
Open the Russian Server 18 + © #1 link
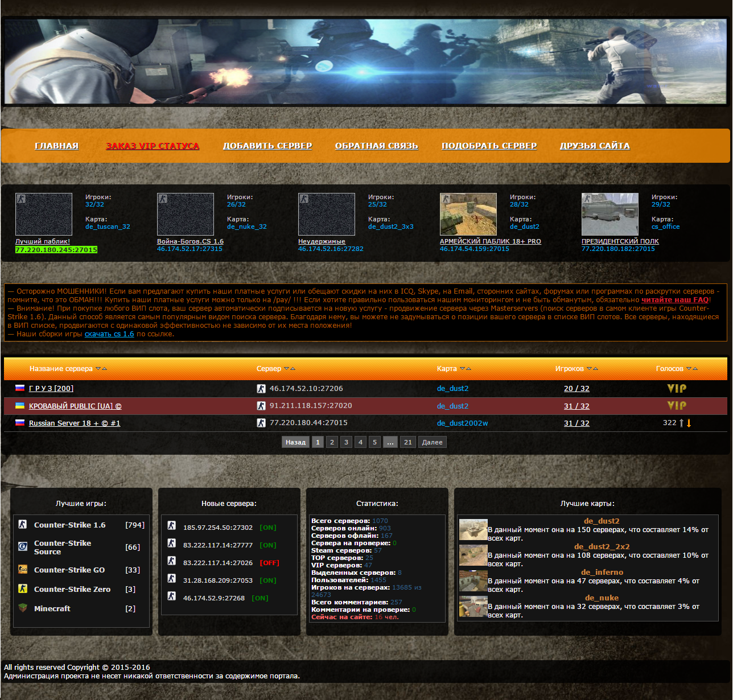pyautogui.click(x=75, y=423)
